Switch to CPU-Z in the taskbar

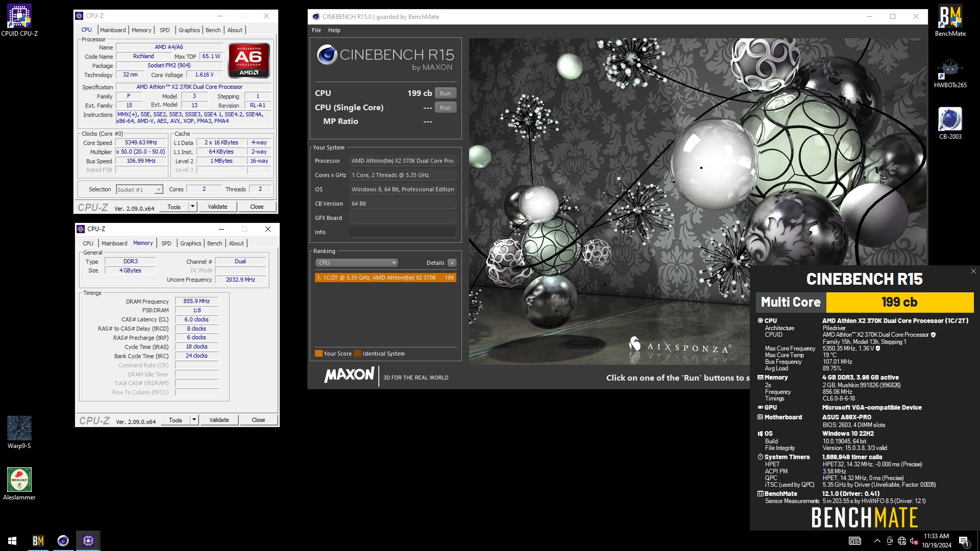click(x=88, y=541)
